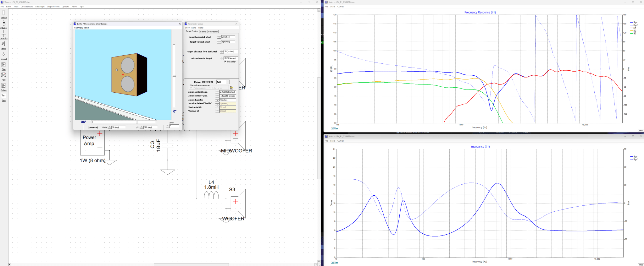
Task: Select the inductor component tool
Action: (x=3, y=24)
